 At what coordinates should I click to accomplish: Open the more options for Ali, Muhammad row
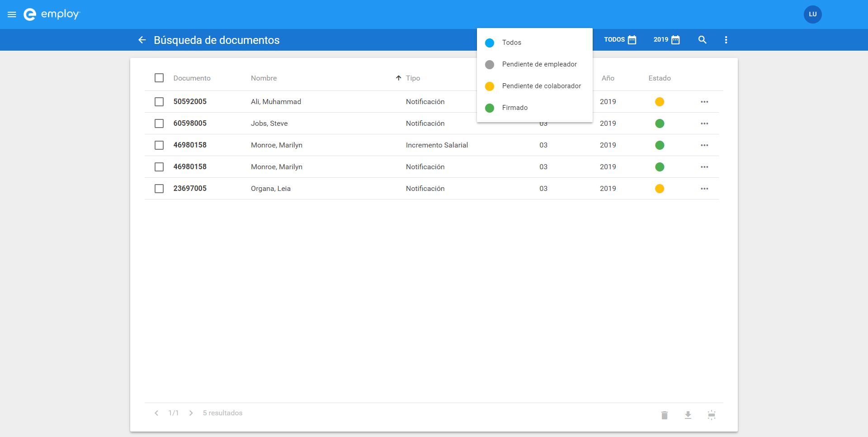704,102
